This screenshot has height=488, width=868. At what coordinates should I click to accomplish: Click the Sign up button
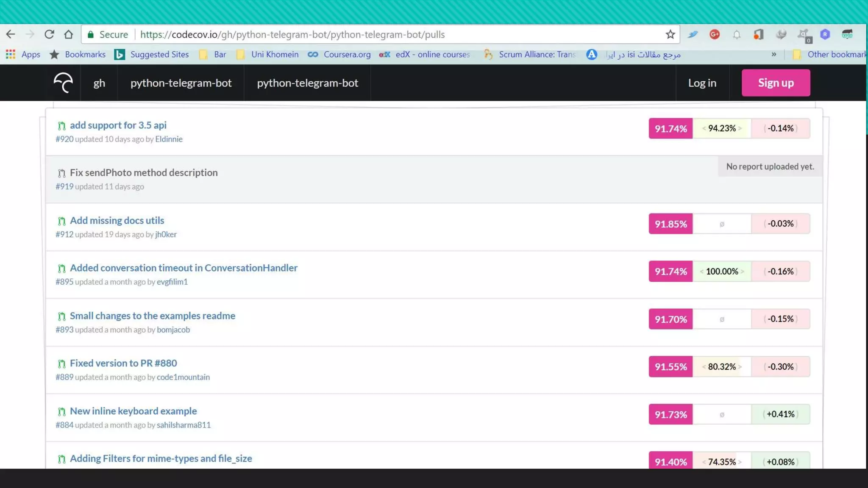[x=776, y=83]
